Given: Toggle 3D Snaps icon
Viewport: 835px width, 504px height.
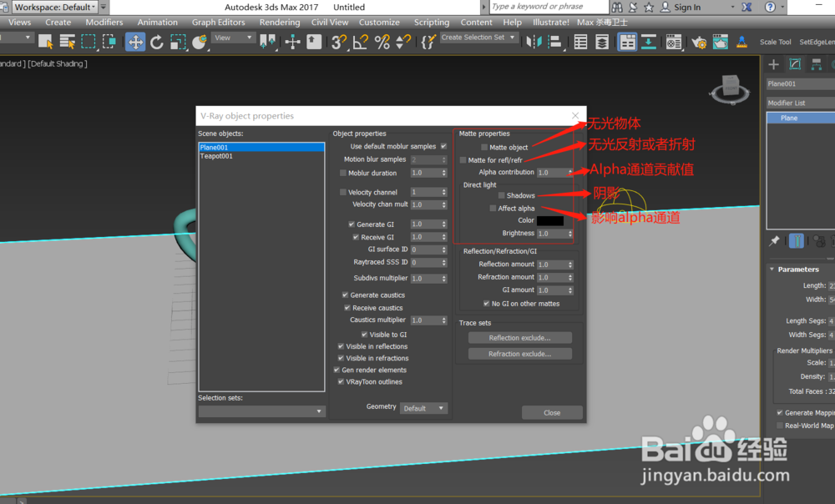Looking at the screenshot, I should (338, 42).
